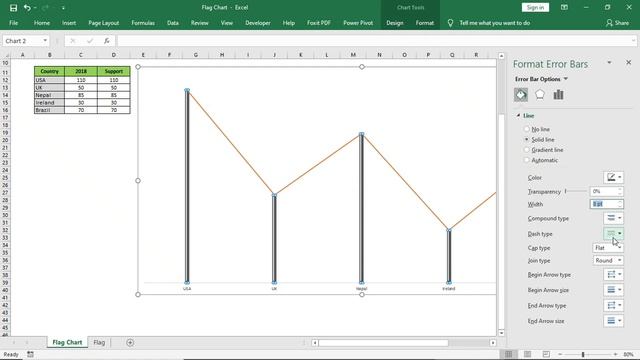Click the Zoom in plus icon

(x=615, y=354)
